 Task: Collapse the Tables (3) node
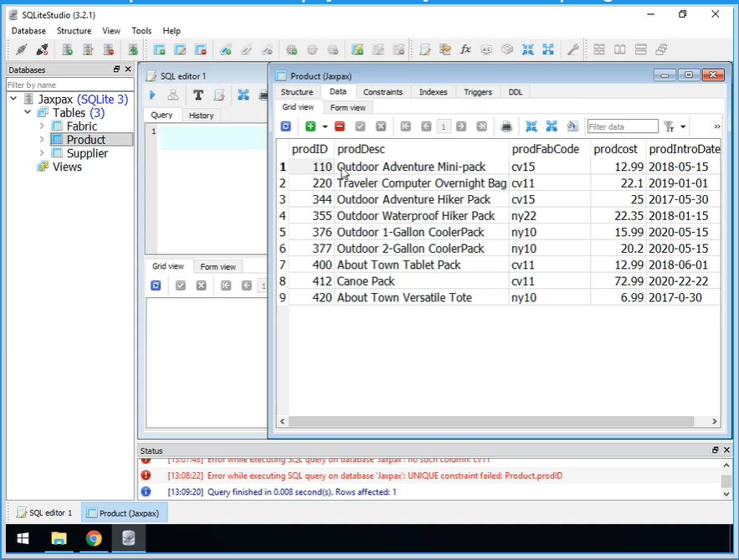[x=28, y=112]
